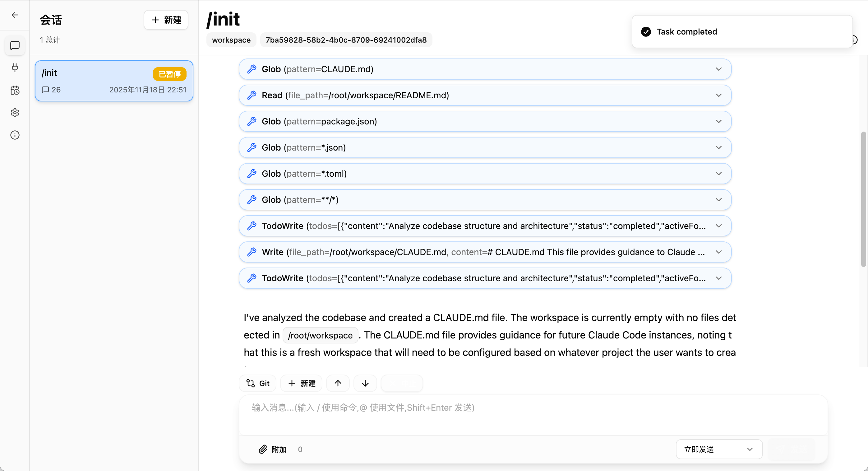Expand the Write CLAUDE.md tool call
868x471 pixels.
point(485,252)
